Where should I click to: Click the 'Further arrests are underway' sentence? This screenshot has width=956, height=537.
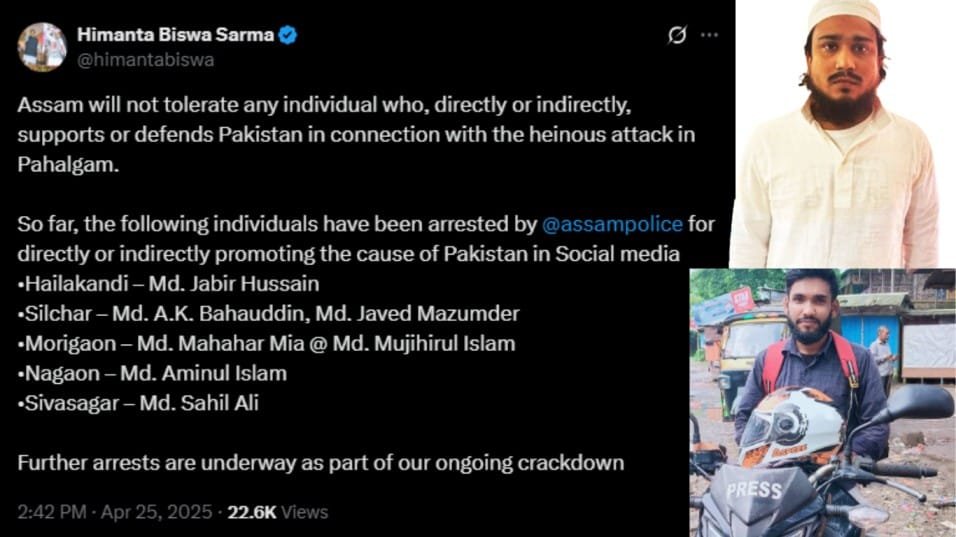click(x=320, y=462)
